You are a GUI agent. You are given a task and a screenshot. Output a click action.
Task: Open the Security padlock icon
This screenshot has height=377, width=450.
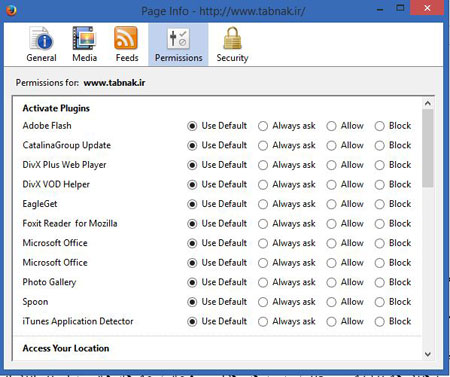click(232, 38)
